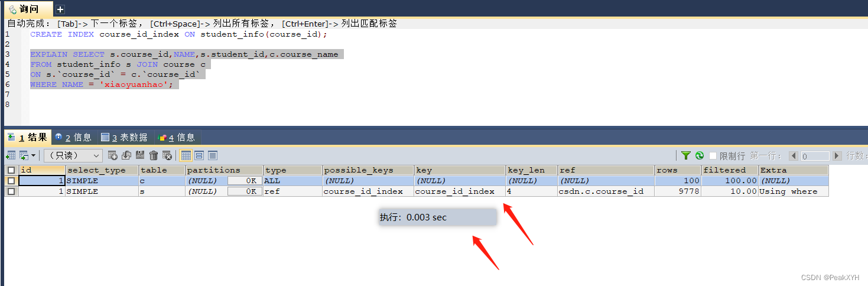Open the 只读 mode dropdown
Image resolution: width=868 pixels, height=286 pixels.
tap(73, 155)
